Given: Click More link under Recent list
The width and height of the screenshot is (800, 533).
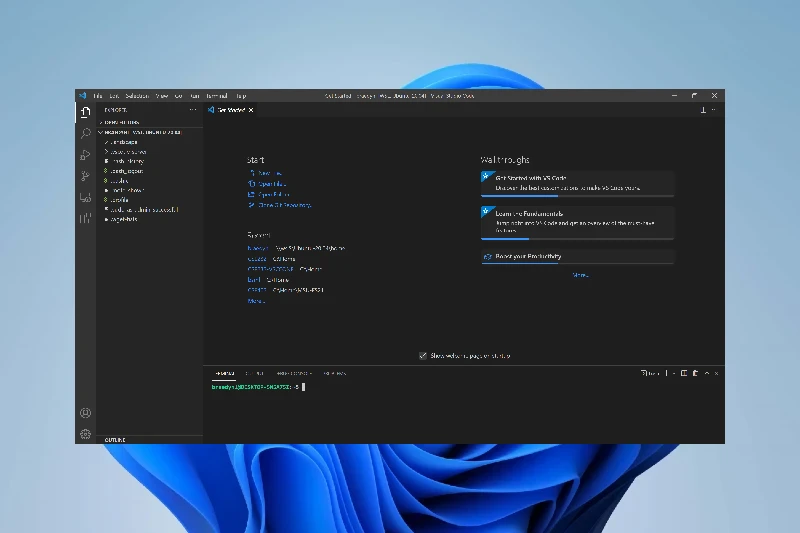Looking at the screenshot, I should (256, 301).
